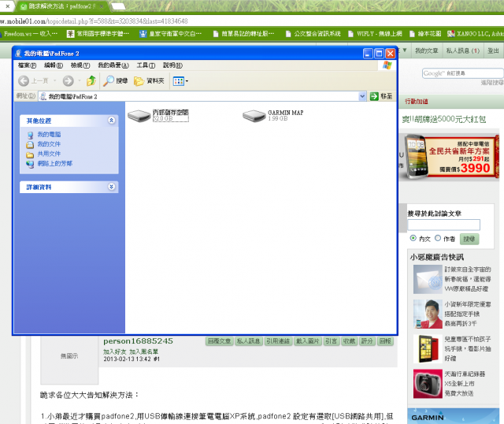The image size is (504, 424).
Task: Open the Search magnifier in Explorer toolbar
Action: point(109,80)
